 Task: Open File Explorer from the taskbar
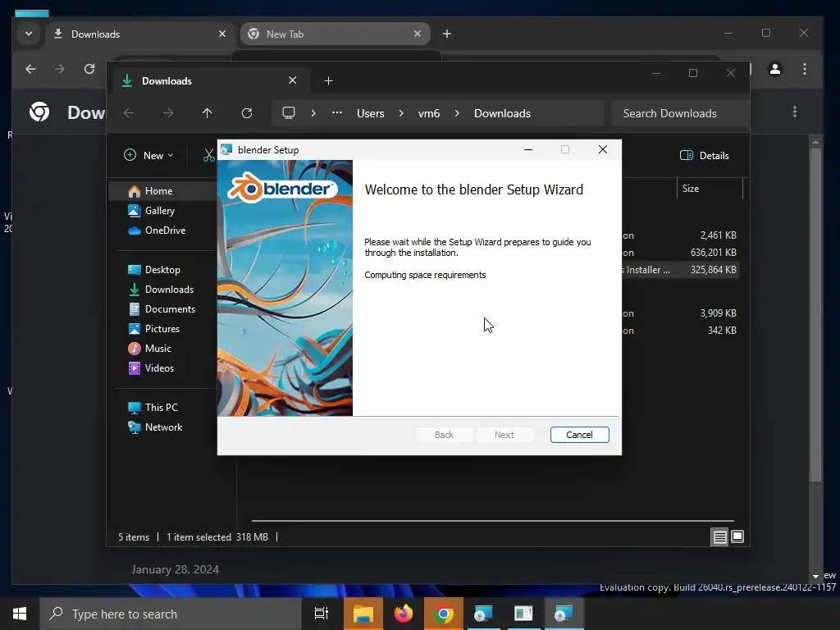pyautogui.click(x=363, y=614)
